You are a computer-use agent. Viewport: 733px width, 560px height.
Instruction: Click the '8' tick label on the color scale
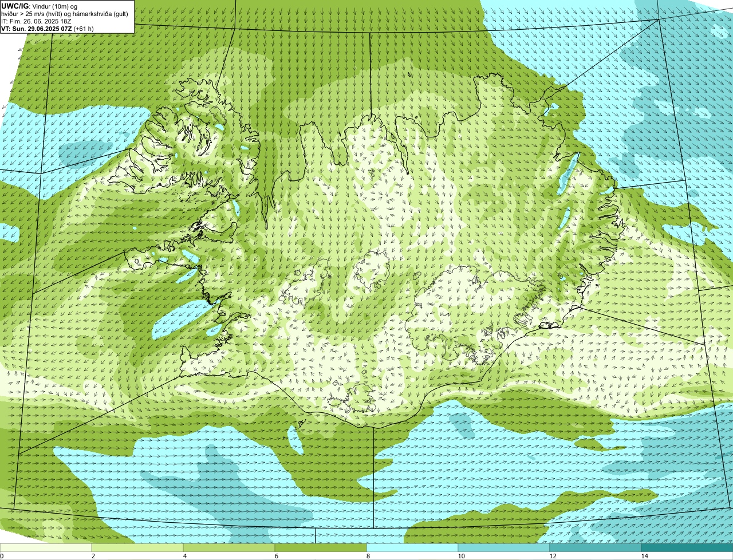[368, 556]
